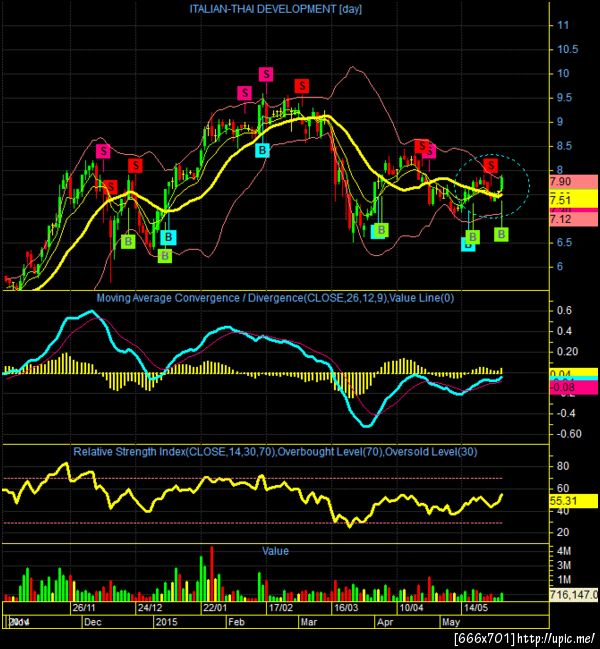Select the Mar month label
The height and width of the screenshot is (649, 600).
(309, 622)
